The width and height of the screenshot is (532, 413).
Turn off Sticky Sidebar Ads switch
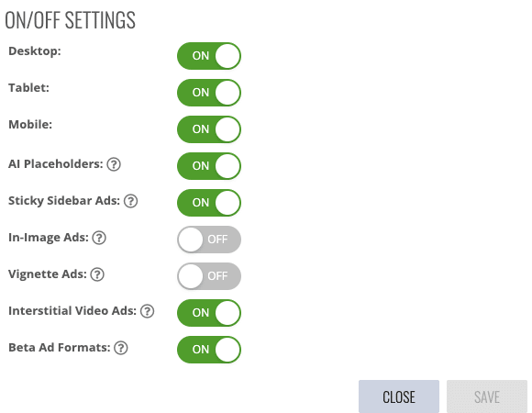(209, 203)
